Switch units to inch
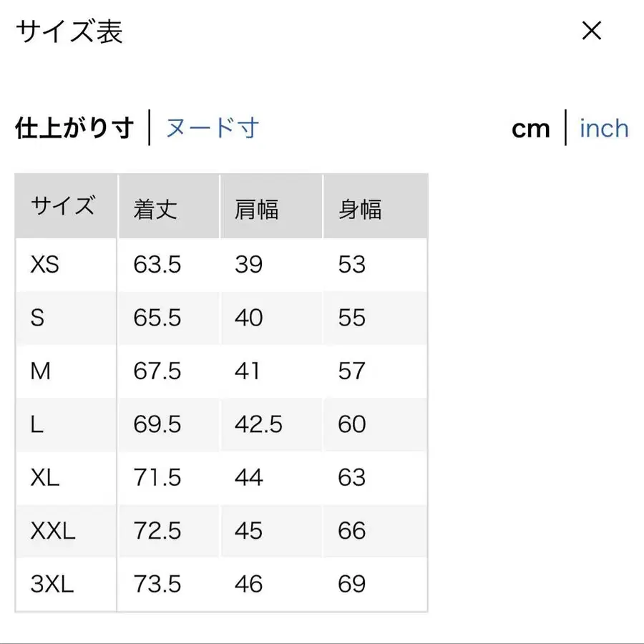Viewport: 644px width, 644px height. (x=604, y=129)
